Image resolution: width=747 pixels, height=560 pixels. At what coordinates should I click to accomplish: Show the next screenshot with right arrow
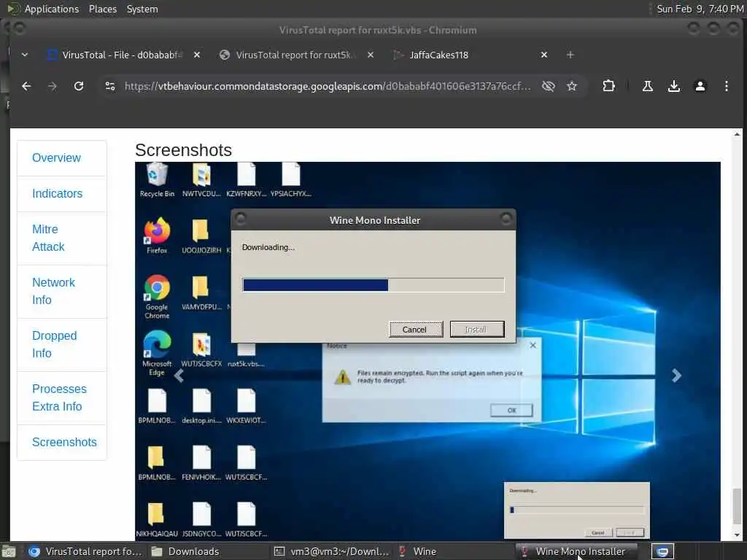(676, 376)
